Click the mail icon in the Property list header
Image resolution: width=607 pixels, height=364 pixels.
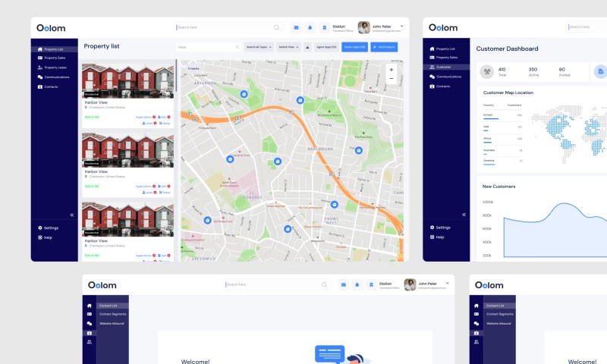pyautogui.click(x=296, y=28)
